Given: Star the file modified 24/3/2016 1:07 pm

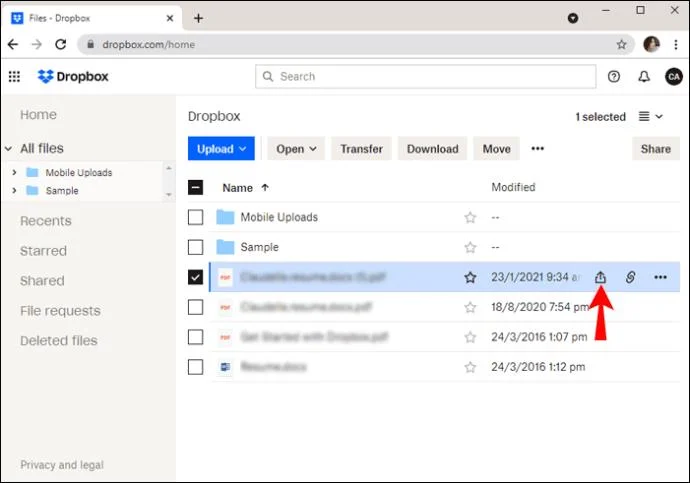Looking at the screenshot, I should click(x=470, y=337).
